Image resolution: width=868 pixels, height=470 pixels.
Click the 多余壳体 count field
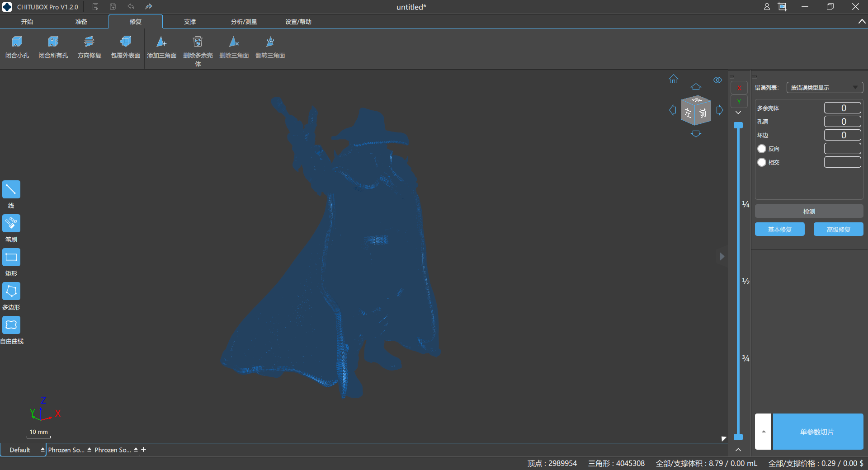click(x=843, y=108)
